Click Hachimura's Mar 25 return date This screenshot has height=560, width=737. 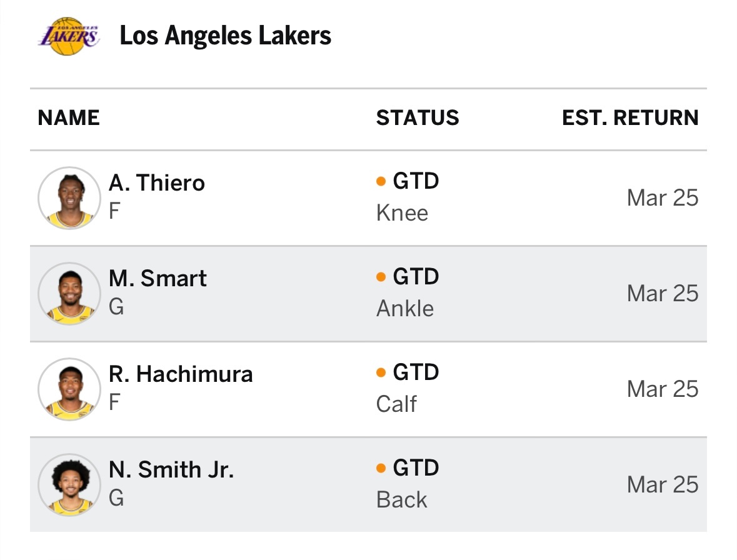click(663, 389)
